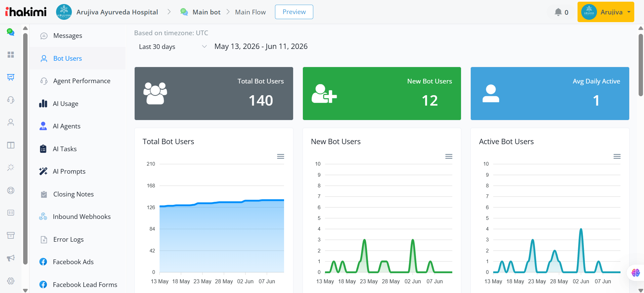Open the Total Bot Users chart hamburger menu
The image size is (644, 293).
click(x=281, y=157)
